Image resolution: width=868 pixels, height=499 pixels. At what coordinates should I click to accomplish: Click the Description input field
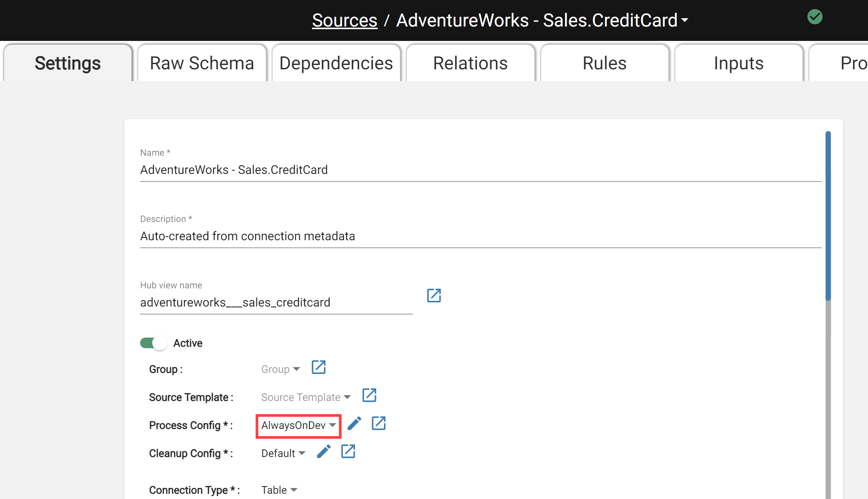[x=481, y=236]
